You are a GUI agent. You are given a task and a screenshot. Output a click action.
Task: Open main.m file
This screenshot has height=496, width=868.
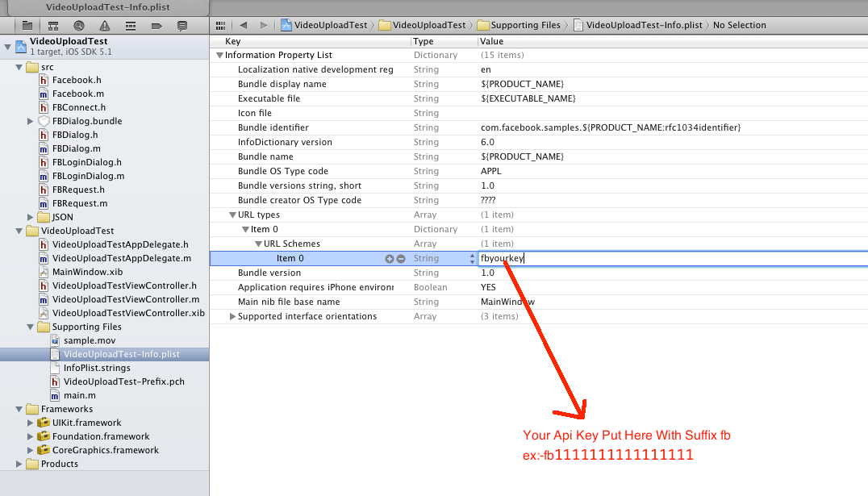(79, 395)
